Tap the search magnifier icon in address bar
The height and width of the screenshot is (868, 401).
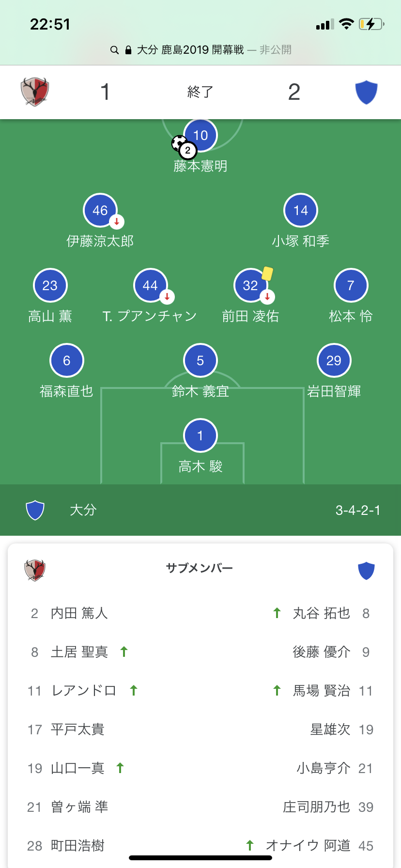coord(115,50)
